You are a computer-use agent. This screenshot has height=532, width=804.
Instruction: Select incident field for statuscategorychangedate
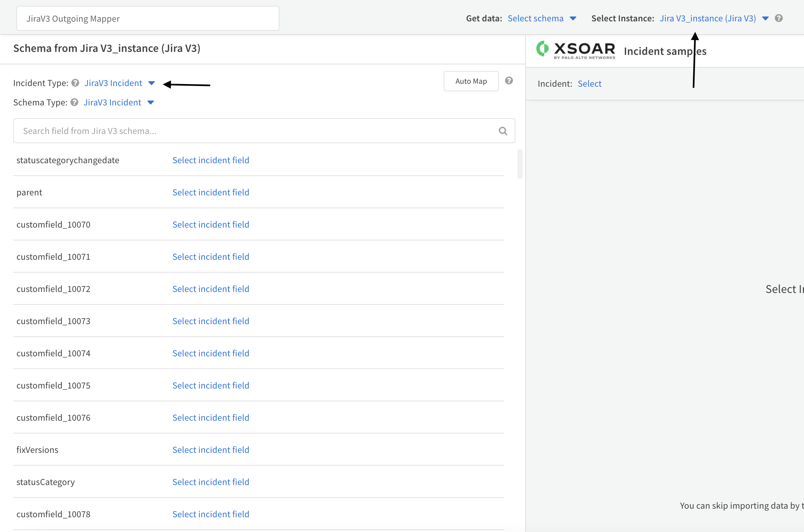pos(210,160)
